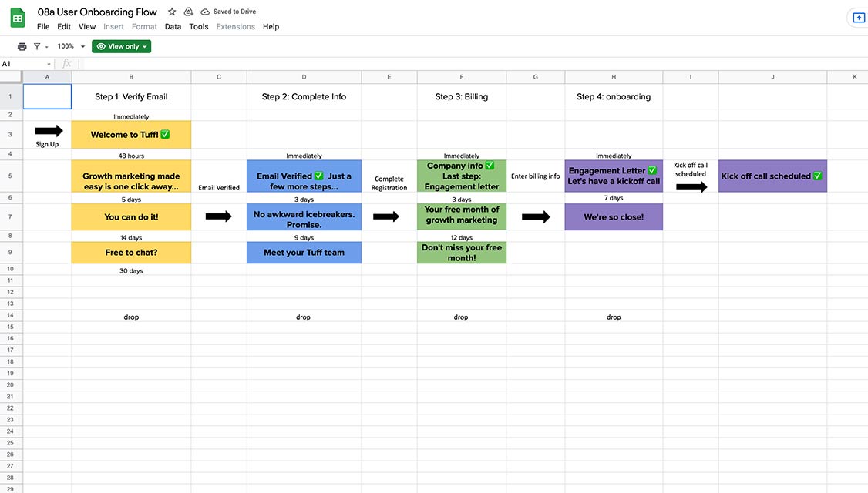The width and height of the screenshot is (868, 493).
Task: Select row 1 header
Action: [11, 96]
